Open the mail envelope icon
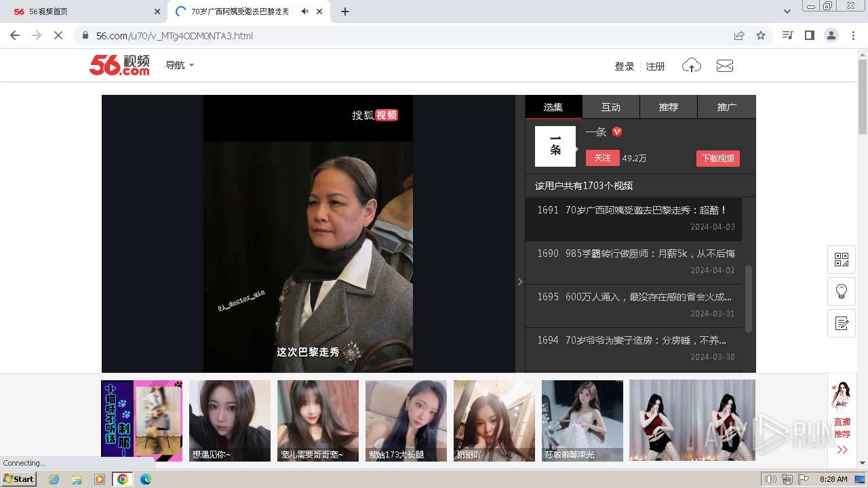The height and width of the screenshot is (488, 868). 725,66
